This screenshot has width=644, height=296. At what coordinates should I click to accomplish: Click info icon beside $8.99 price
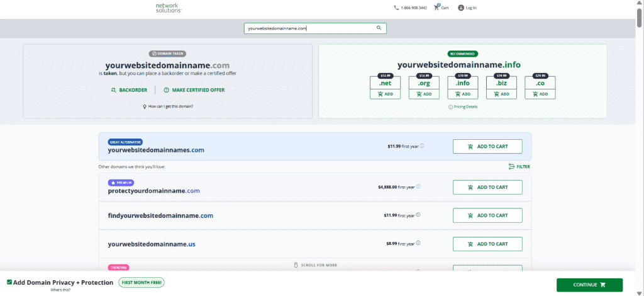coord(418,243)
